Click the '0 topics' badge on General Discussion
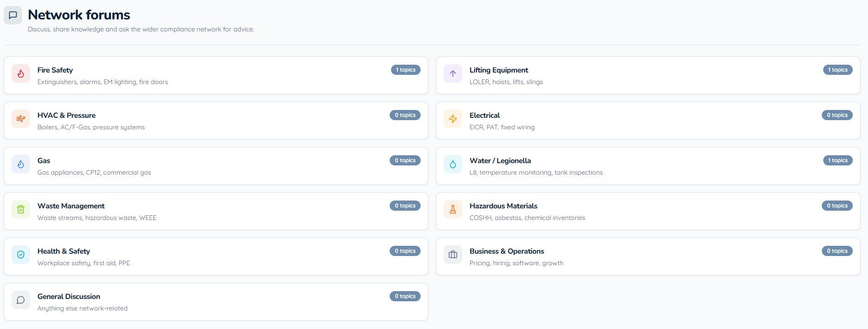 pos(405,296)
